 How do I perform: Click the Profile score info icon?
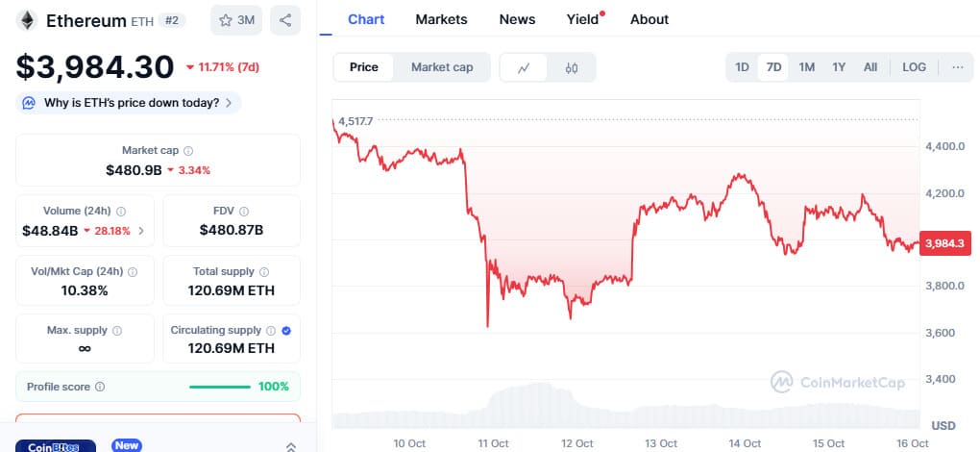coord(100,387)
